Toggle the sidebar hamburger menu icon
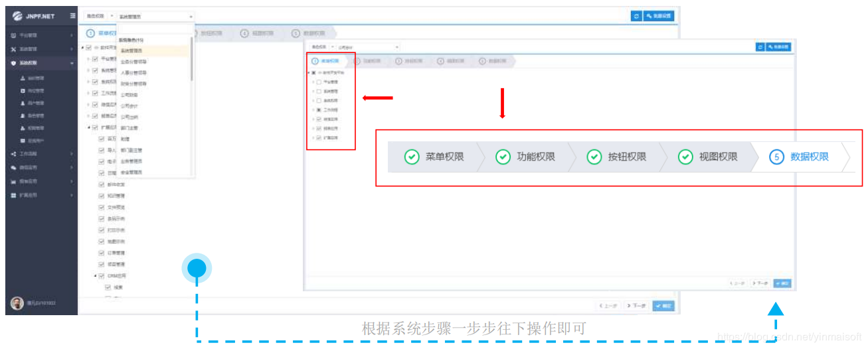The width and height of the screenshot is (868, 349). (72, 15)
